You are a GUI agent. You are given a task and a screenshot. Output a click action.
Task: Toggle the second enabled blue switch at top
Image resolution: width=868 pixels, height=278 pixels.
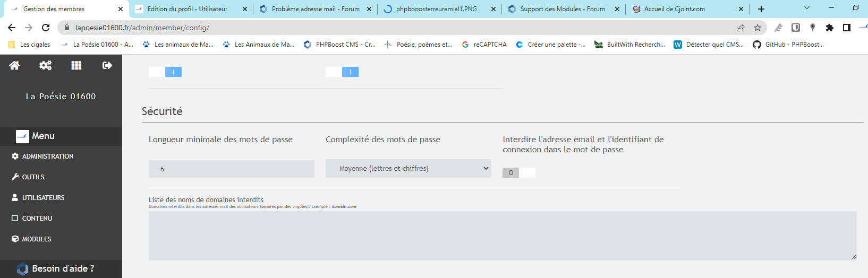point(342,72)
